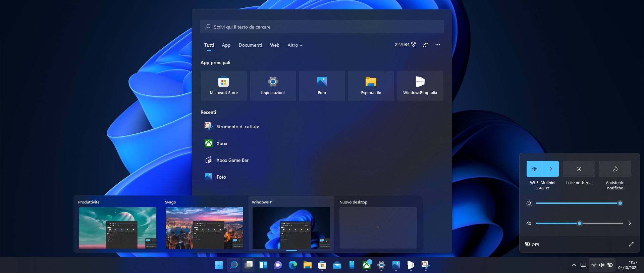Switch to the Produttività desktop thumbnail
Image resolution: width=644 pixels, height=273 pixels.
(117, 228)
